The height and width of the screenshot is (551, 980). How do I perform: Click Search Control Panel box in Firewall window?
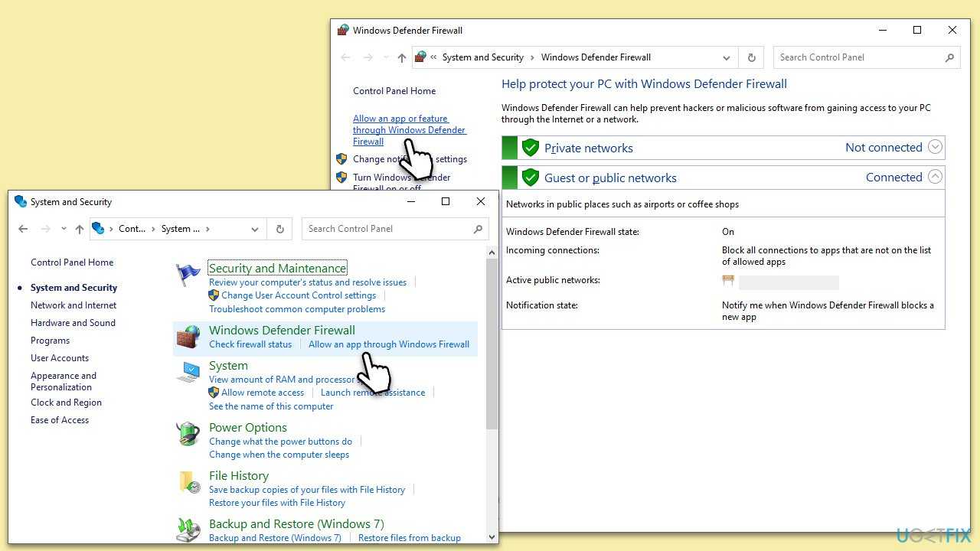pos(857,57)
